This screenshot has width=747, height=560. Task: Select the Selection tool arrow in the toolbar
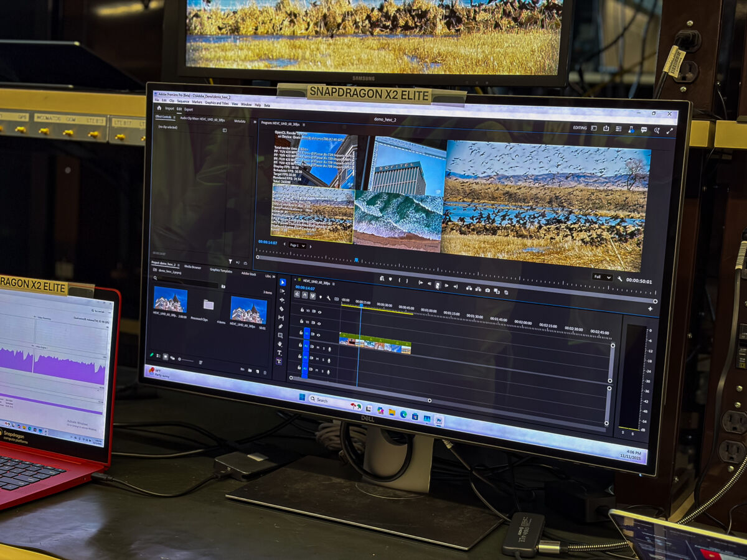point(282,282)
